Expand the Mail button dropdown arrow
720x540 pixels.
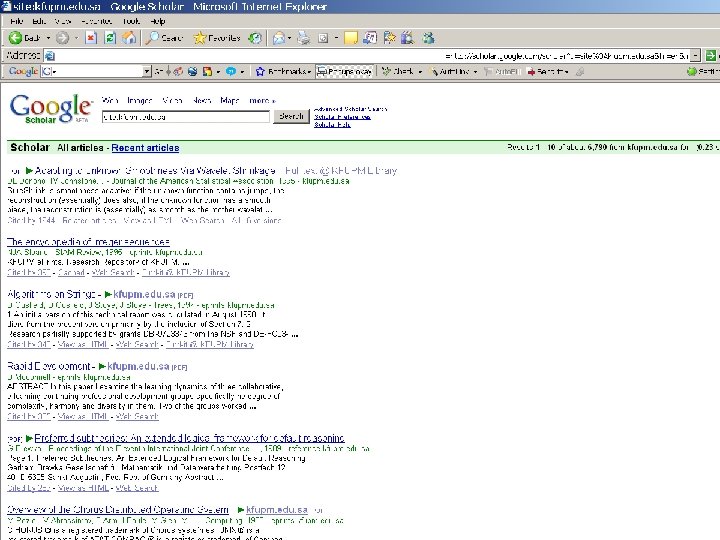point(289,38)
